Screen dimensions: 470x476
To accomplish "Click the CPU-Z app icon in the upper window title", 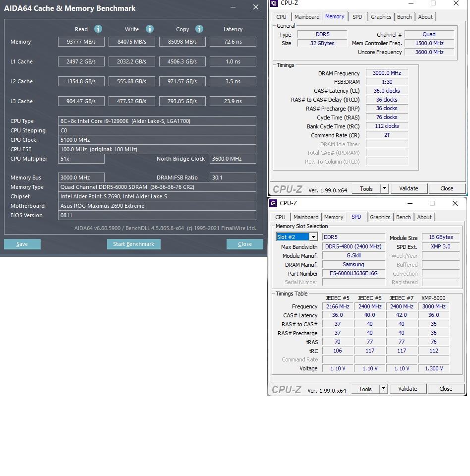I will coord(274,3).
